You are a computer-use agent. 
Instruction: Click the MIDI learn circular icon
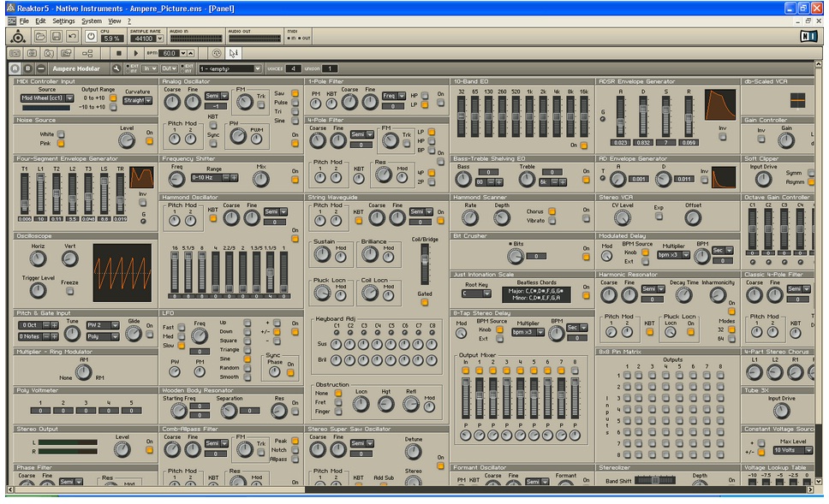216,53
